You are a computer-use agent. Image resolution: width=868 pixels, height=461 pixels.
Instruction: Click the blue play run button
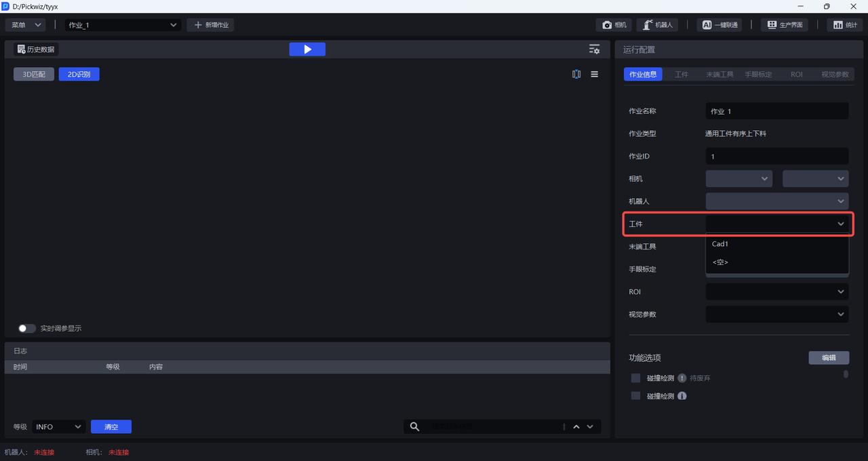click(307, 49)
